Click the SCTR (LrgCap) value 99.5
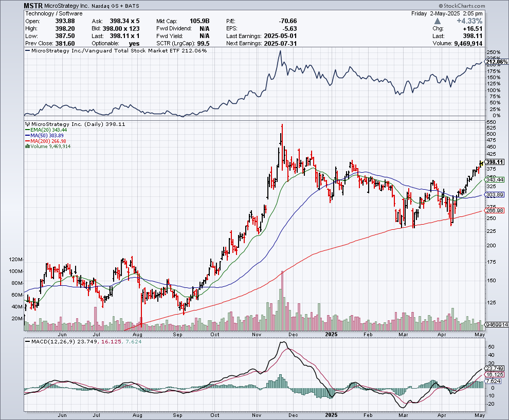The width and height of the screenshot is (509, 420). click(x=203, y=43)
